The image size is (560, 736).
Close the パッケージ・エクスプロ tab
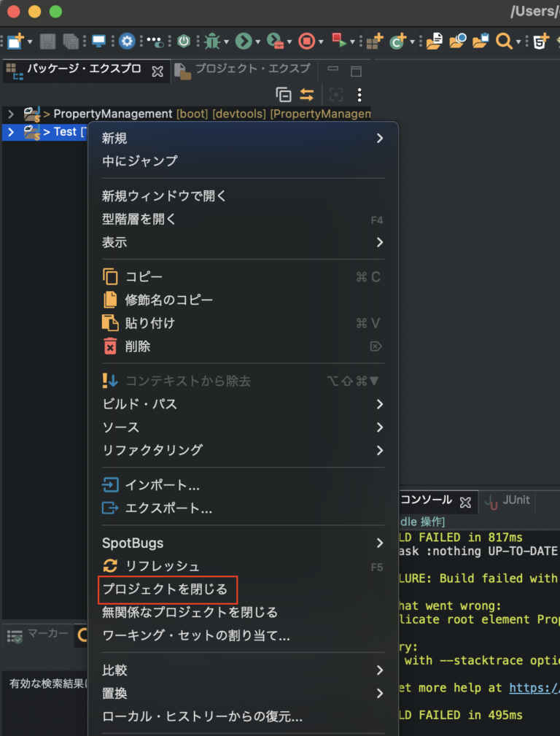157,71
